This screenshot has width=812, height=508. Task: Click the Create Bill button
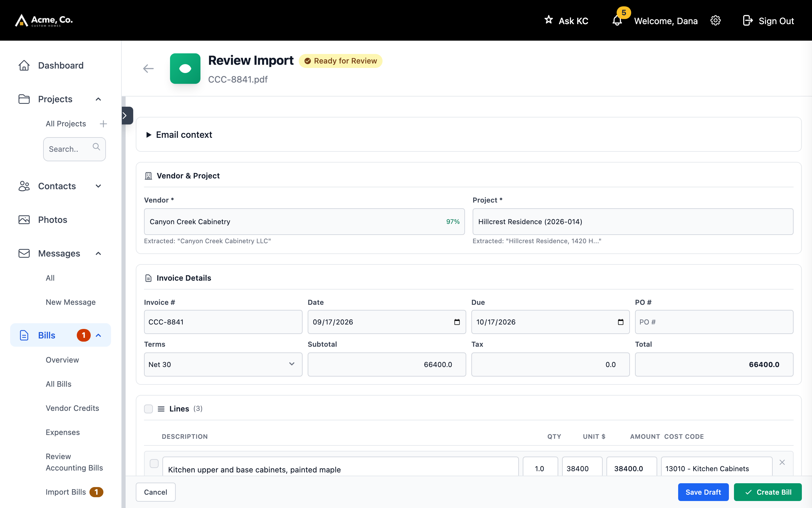tap(768, 492)
